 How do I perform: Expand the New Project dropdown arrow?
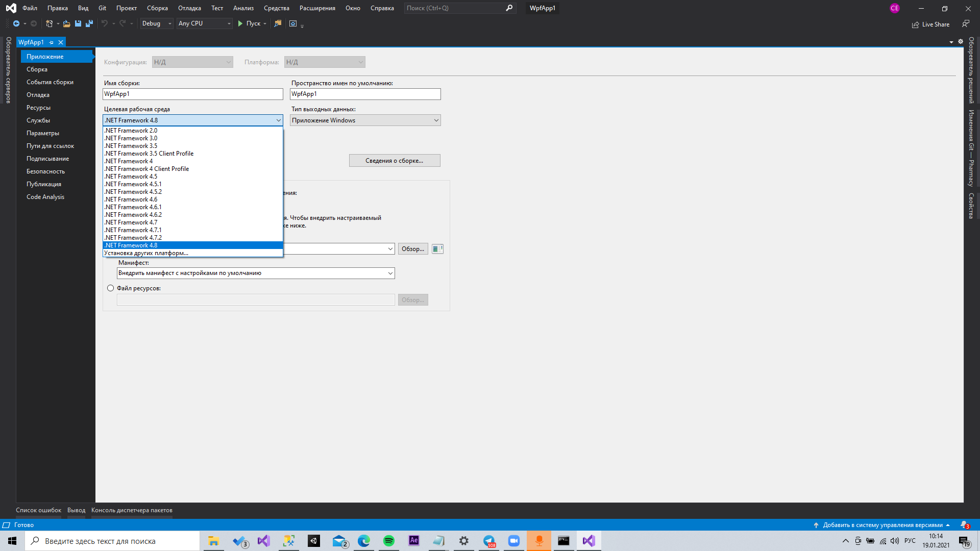pyautogui.click(x=58, y=24)
